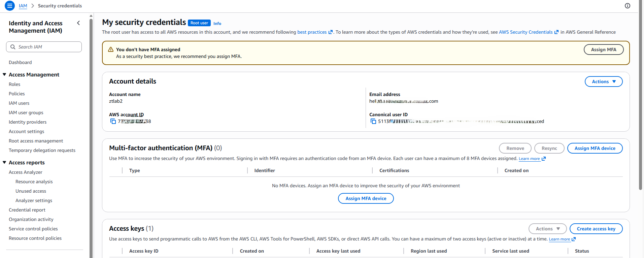This screenshot has height=258, width=644.
Task: Click the magnifier icon in Search IAM
Action: (13, 47)
